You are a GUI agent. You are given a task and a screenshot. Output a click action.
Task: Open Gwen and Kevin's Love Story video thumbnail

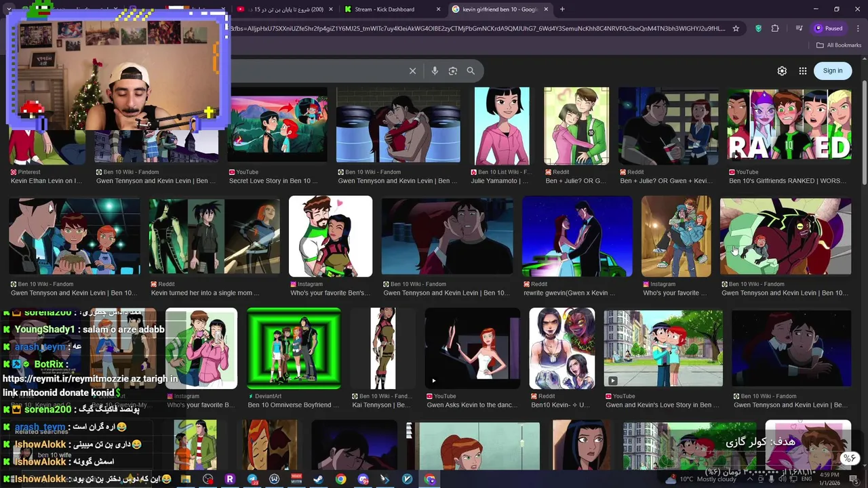663,348
